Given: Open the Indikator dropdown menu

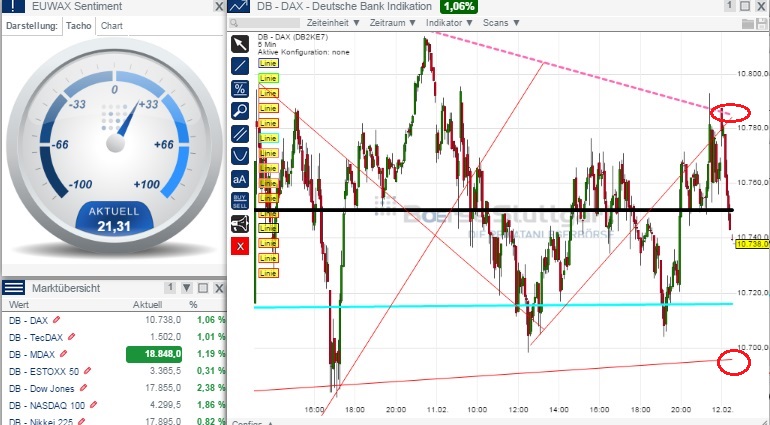Looking at the screenshot, I should [x=449, y=23].
